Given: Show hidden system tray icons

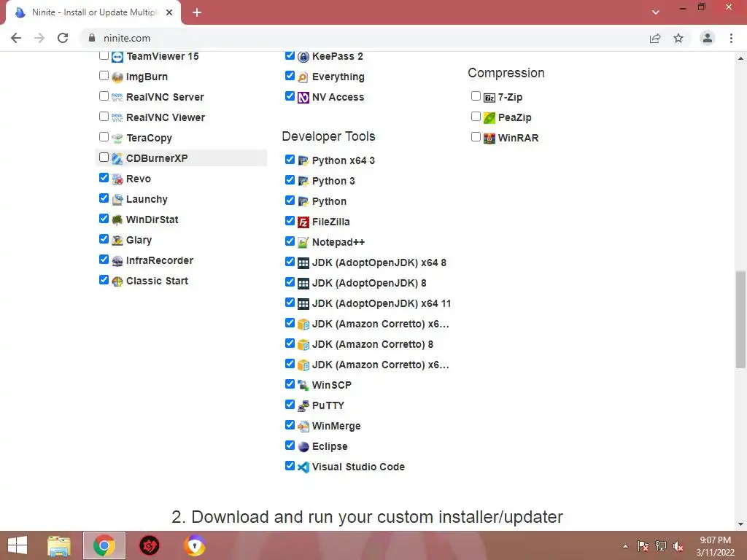Looking at the screenshot, I should point(625,546).
